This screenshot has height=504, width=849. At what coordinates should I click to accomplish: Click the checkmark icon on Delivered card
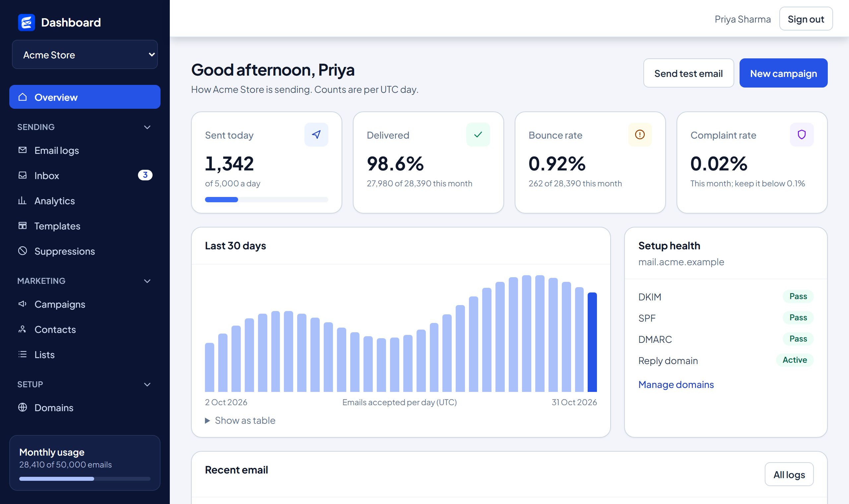478,135
